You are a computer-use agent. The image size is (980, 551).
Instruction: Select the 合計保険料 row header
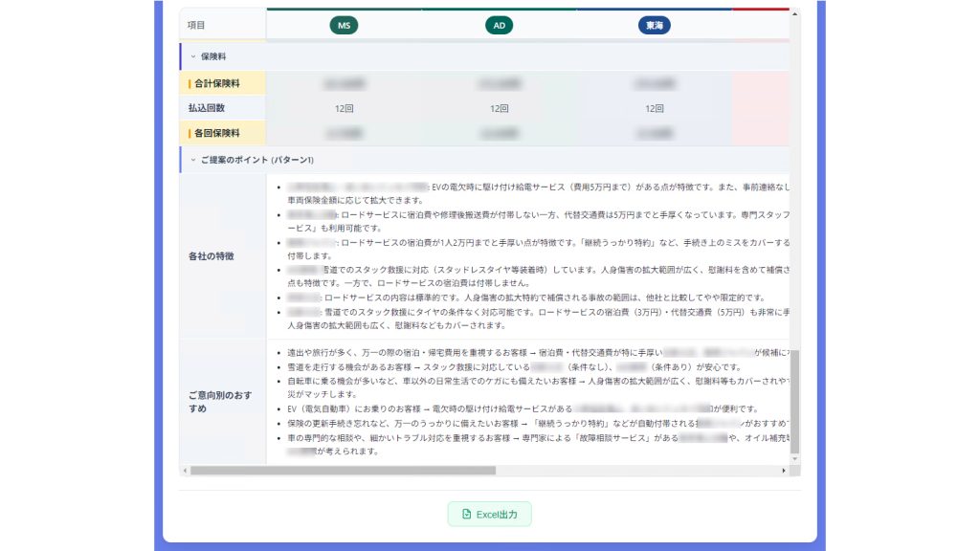pyautogui.click(x=222, y=83)
